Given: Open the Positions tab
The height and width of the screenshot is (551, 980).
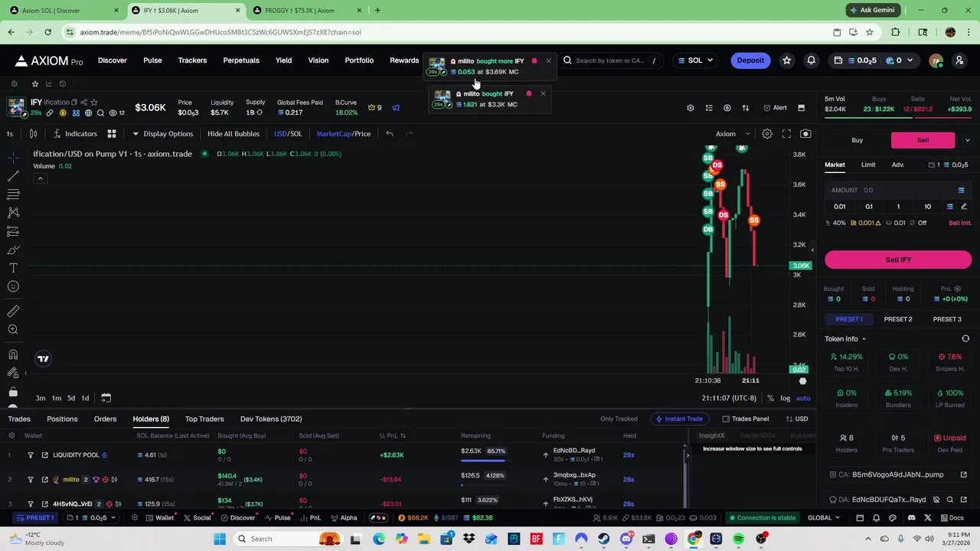Looking at the screenshot, I should (x=62, y=419).
